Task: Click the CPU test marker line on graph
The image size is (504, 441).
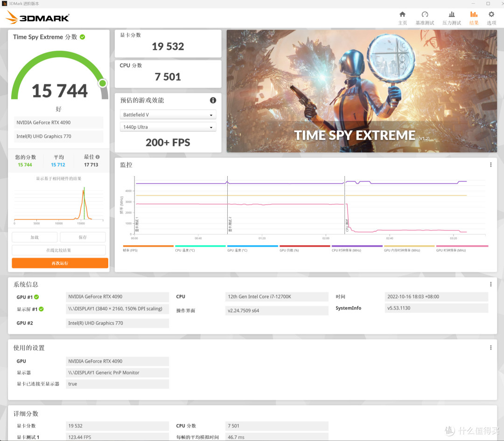Action: coord(344,205)
